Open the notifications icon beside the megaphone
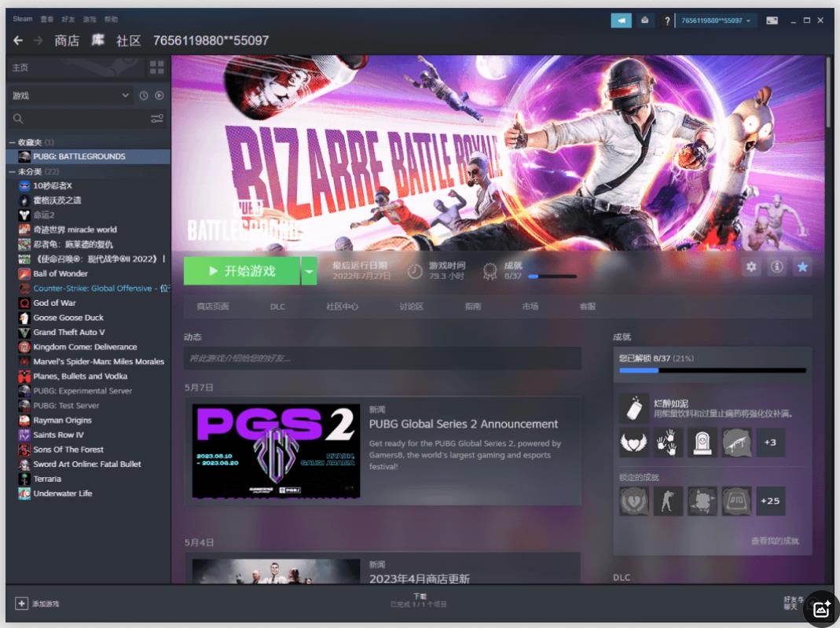The image size is (840, 628). [x=645, y=20]
